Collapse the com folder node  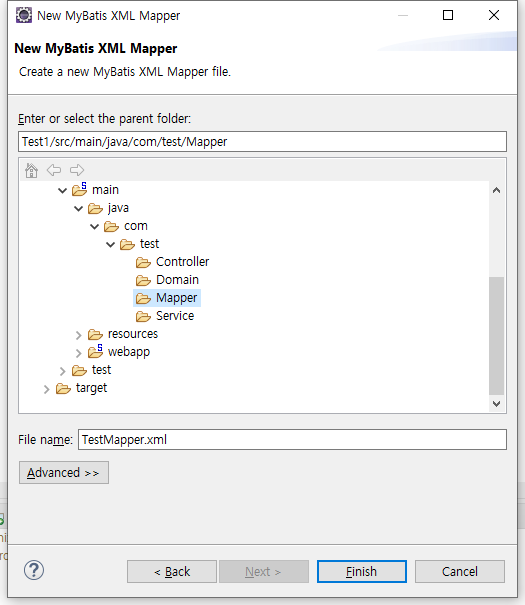tap(95, 226)
